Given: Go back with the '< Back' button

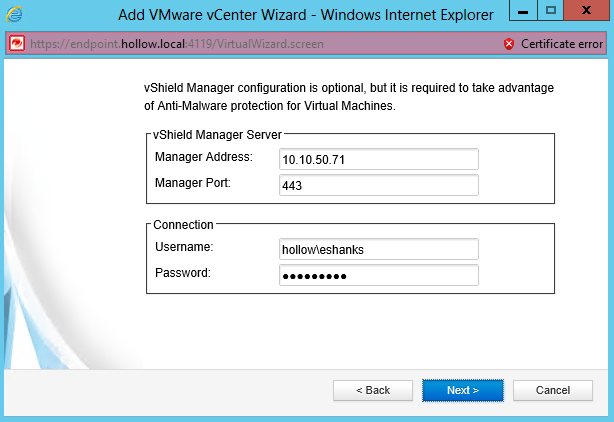Looking at the screenshot, I should [374, 390].
